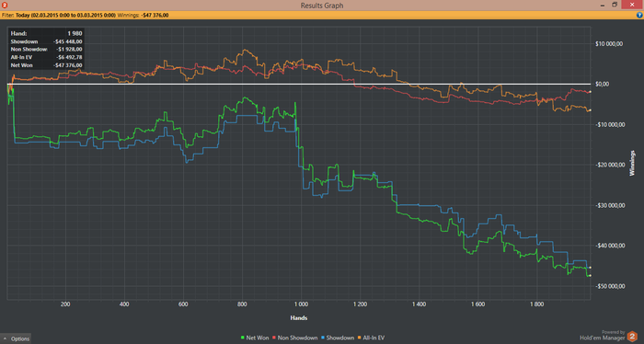Click the Non Showdown value '-$1 928,00'
This screenshot has width=644, height=344.
[x=69, y=50]
